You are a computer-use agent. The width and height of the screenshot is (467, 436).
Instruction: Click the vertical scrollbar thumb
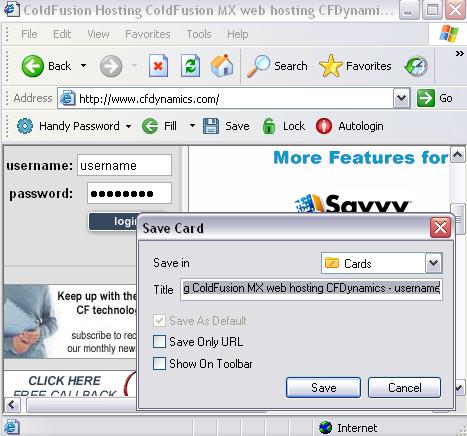pyautogui.click(x=459, y=219)
